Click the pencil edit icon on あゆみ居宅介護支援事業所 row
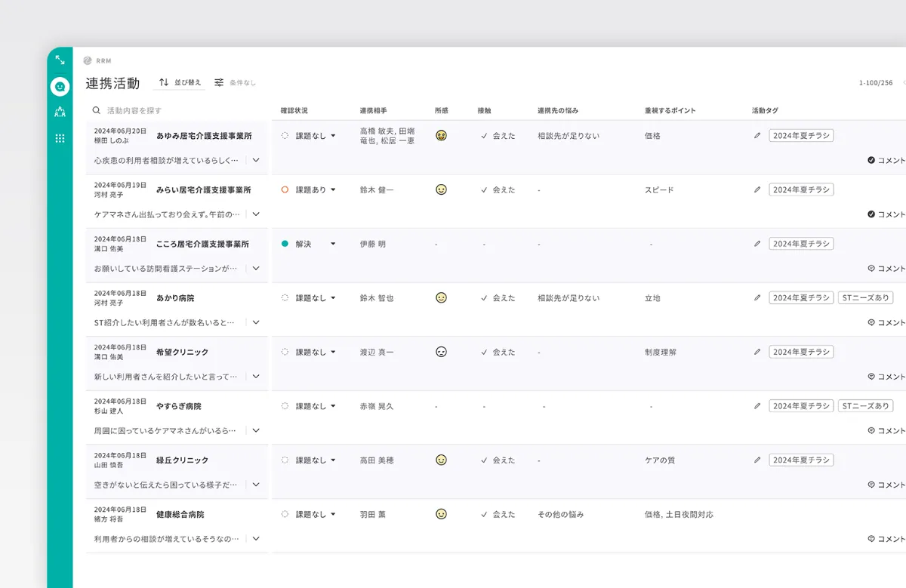Viewport: 906px width, 588px height. (x=757, y=135)
